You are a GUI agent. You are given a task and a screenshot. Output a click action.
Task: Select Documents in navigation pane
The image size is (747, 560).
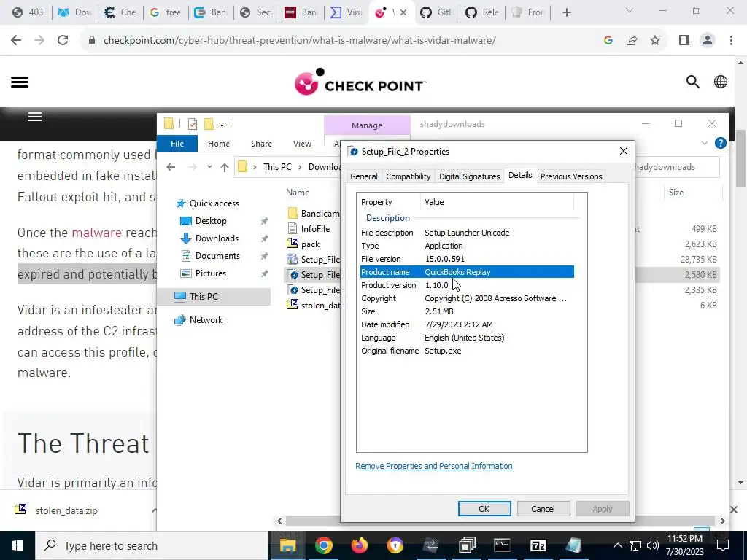tap(217, 256)
